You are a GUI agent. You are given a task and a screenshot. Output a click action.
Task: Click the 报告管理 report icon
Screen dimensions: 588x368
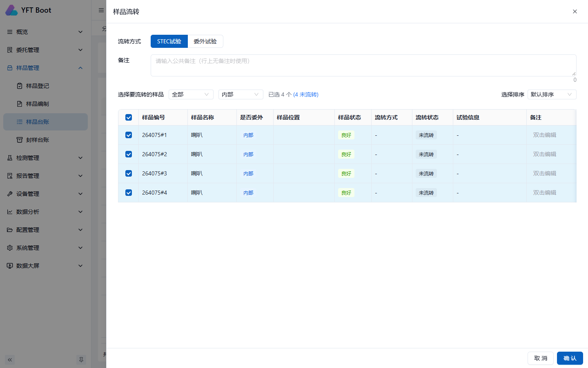tap(10, 176)
